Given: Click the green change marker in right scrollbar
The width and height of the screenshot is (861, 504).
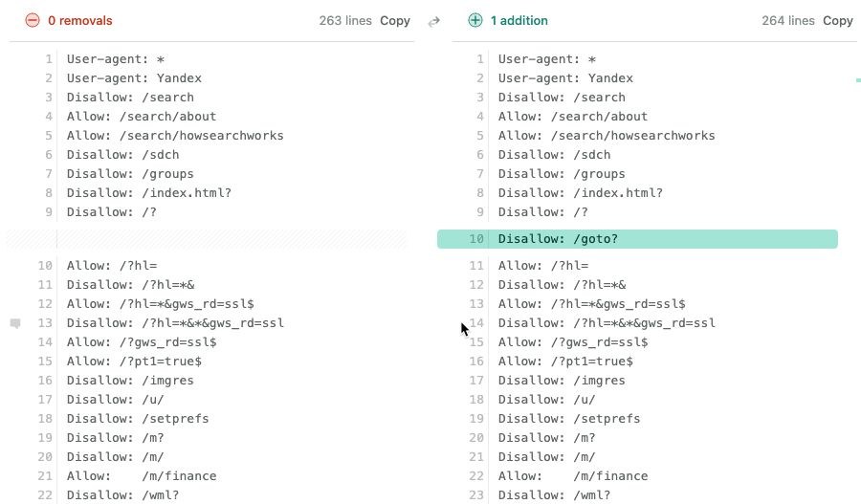Looking at the screenshot, I should [x=858, y=80].
